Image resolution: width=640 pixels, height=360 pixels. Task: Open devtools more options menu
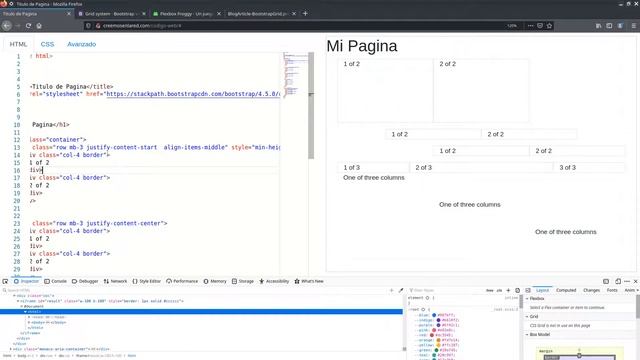tap(627, 281)
